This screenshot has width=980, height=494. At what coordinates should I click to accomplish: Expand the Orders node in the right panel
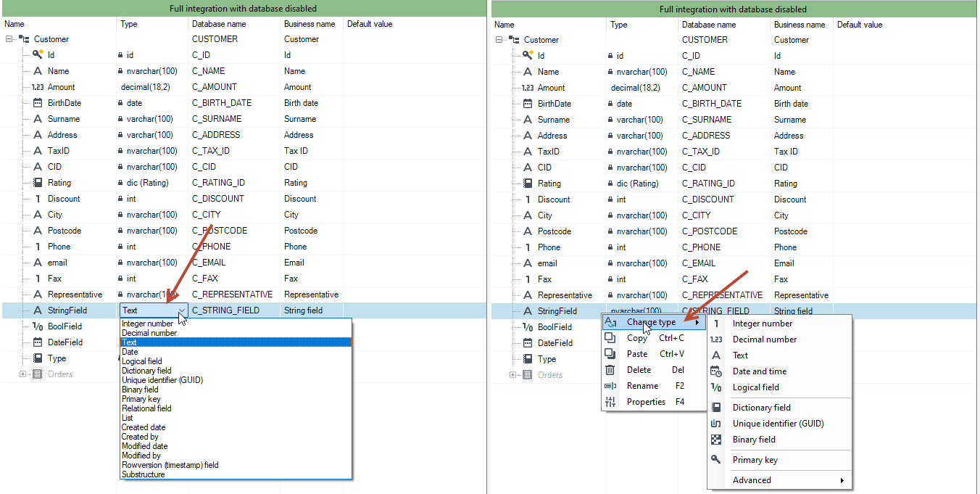click(x=513, y=375)
